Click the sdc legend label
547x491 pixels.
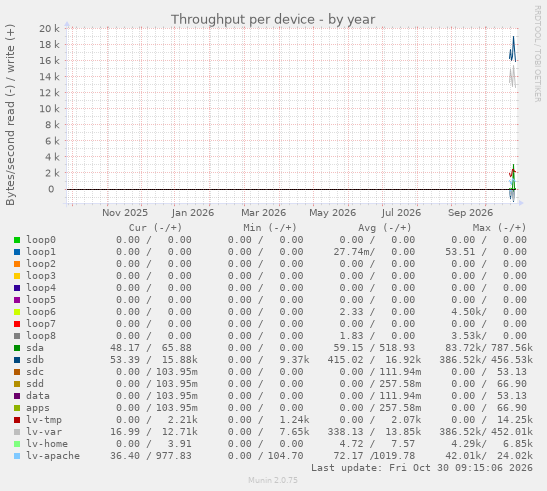pyautogui.click(x=35, y=372)
